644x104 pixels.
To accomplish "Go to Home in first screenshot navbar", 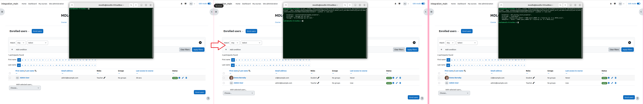I will point(24,4).
